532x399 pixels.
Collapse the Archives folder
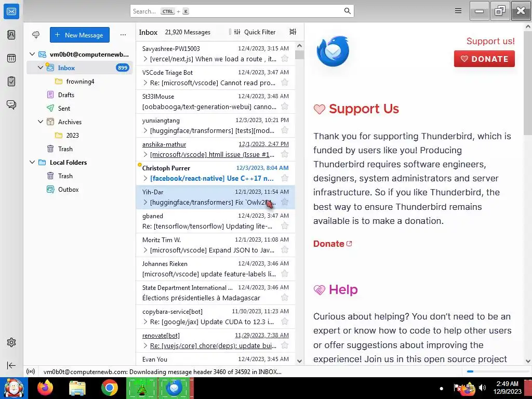point(41,122)
